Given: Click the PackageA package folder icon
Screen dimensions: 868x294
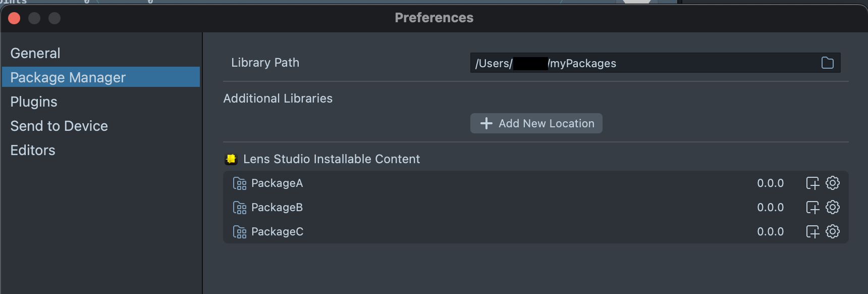Looking at the screenshot, I should [x=240, y=183].
